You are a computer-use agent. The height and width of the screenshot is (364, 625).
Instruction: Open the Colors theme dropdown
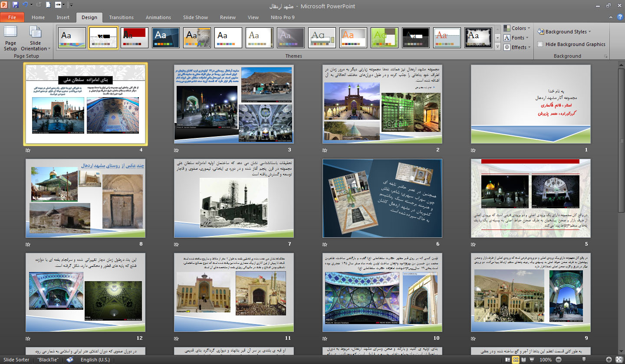click(x=517, y=28)
